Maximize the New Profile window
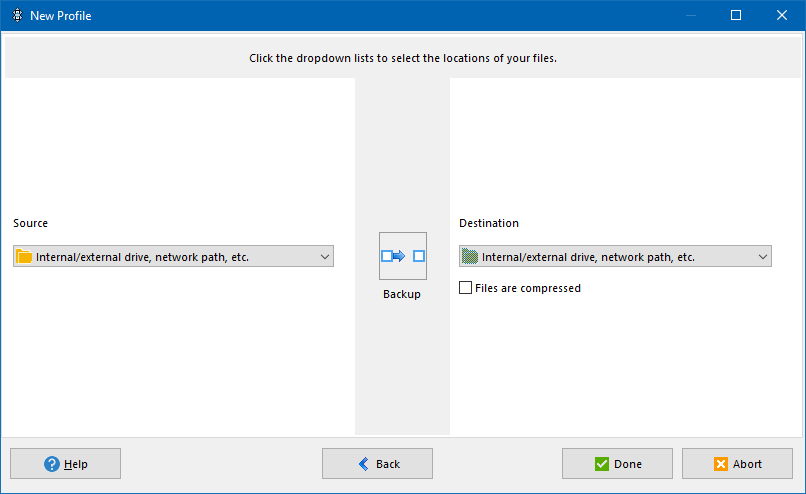Viewport: 806px width, 494px height. pos(736,15)
